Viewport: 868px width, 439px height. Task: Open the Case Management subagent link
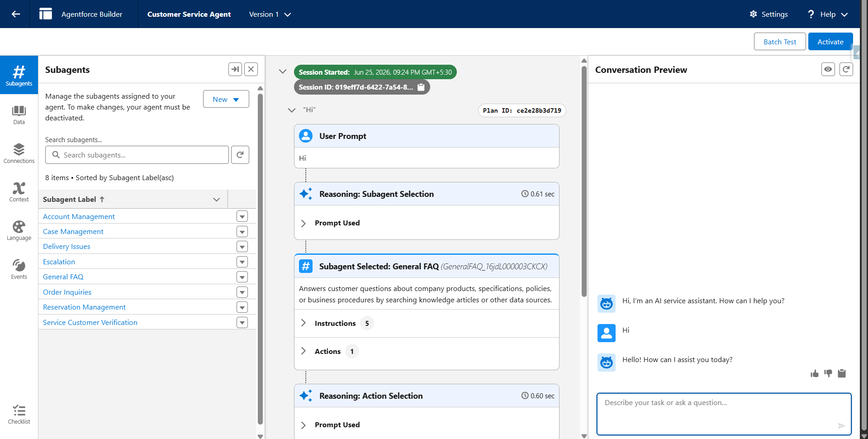73,231
